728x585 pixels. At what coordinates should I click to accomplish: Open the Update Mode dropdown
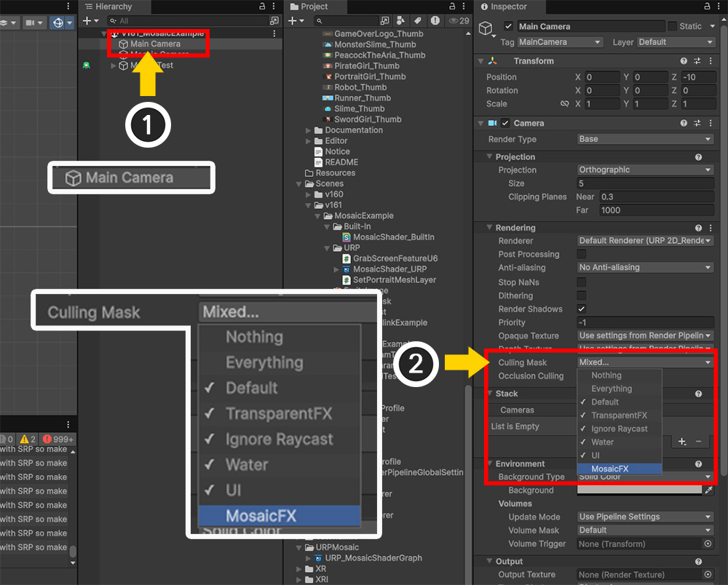point(645,517)
